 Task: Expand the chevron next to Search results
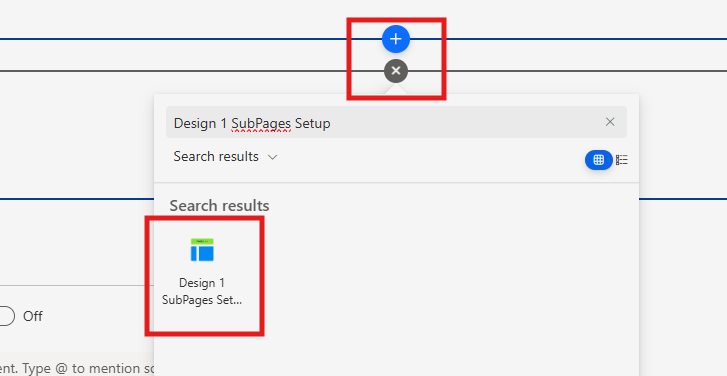coord(273,157)
